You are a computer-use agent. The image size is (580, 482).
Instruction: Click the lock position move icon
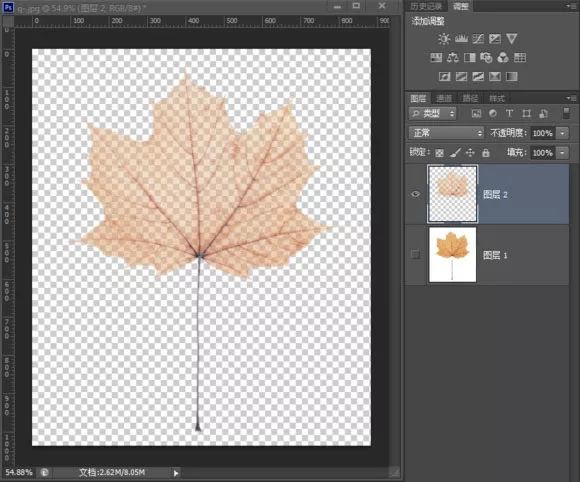tap(470, 153)
